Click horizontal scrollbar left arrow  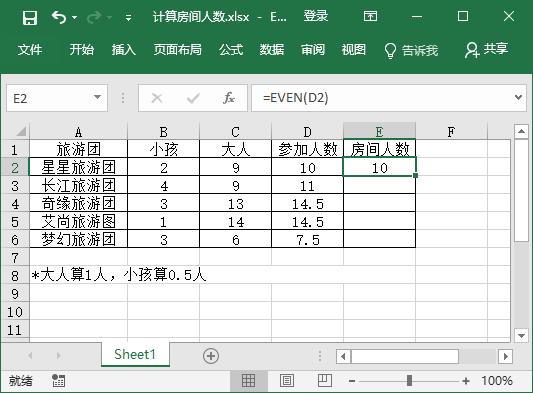point(343,356)
